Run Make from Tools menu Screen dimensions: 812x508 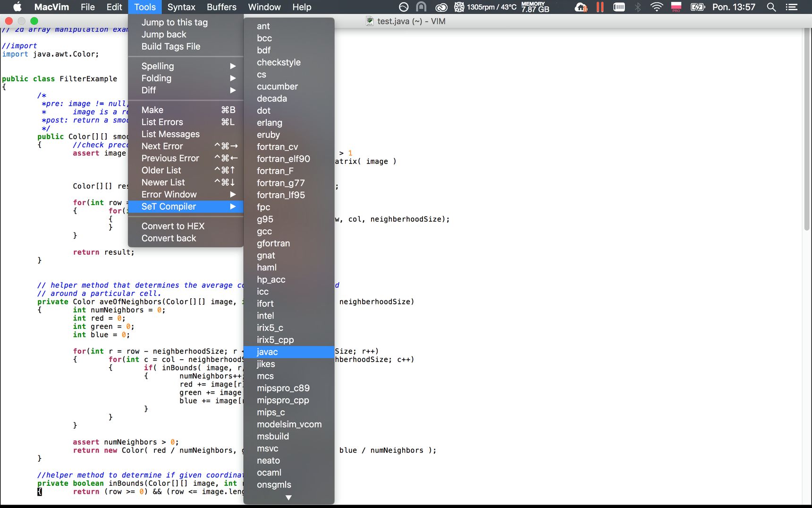click(186, 110)
